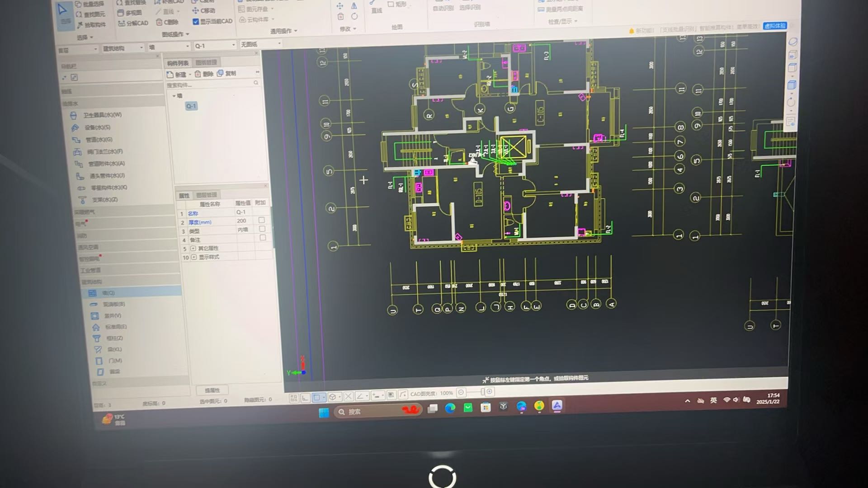Image resolution: width=868 pixels, height=488 pixels.
Task: Switch to 构件列表 tab
Action: [x=178, y=63]
